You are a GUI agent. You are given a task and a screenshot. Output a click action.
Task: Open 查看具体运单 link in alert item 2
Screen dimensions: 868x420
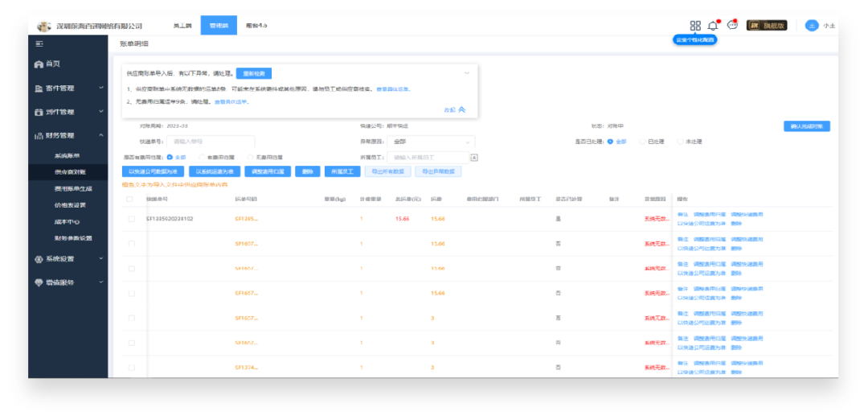tap(231, 102)
